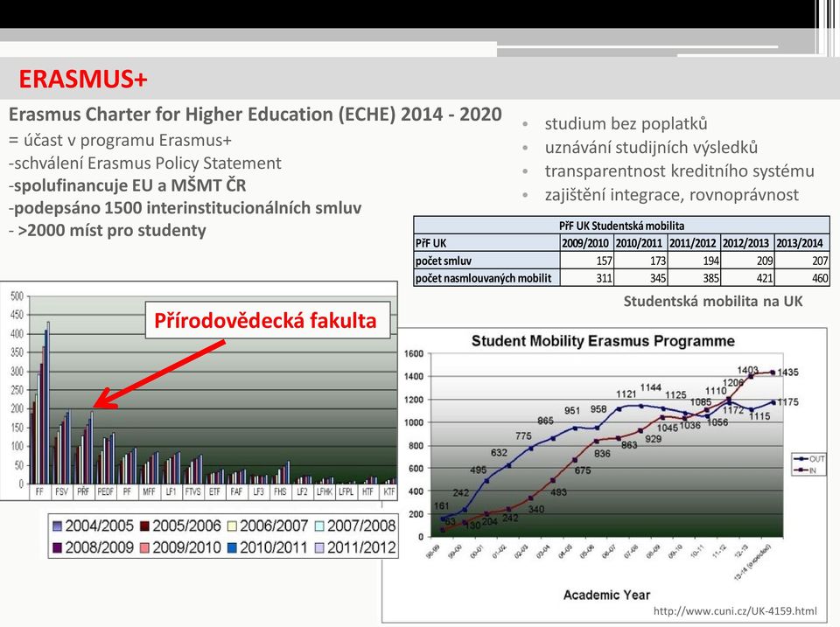This screenshot has height=627, width=840.
Task: Click the 1435 data label on line chart
Action: (x=787, y=373)
